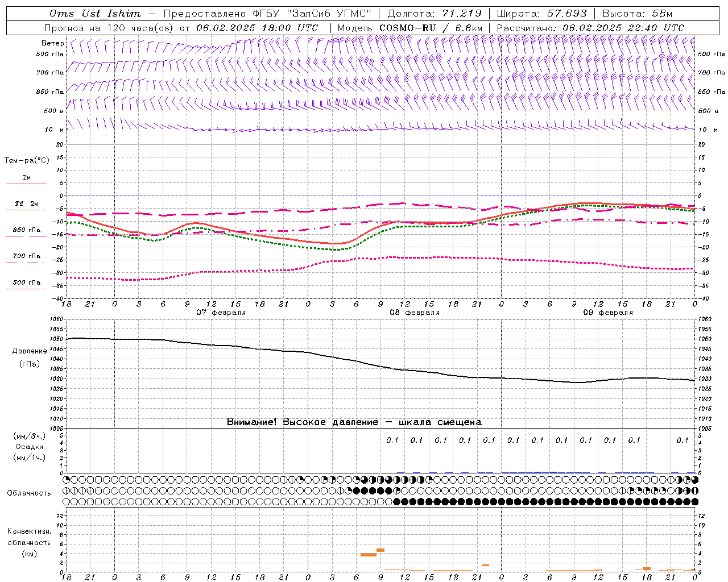This screenshot has width=728, height=582.
Task: Click the Облачность cloud cover label
Action: click(x=29, y=493)
